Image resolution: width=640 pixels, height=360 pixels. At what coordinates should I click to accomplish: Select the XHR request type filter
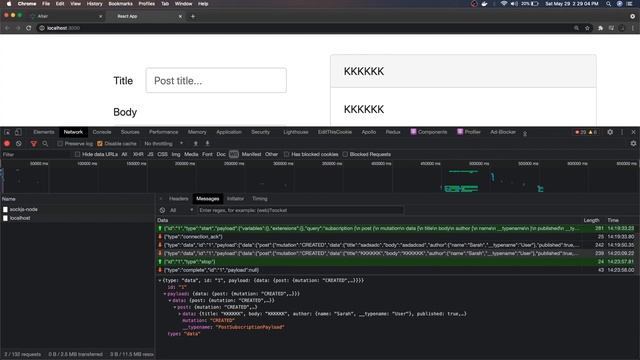click(138, 154)
